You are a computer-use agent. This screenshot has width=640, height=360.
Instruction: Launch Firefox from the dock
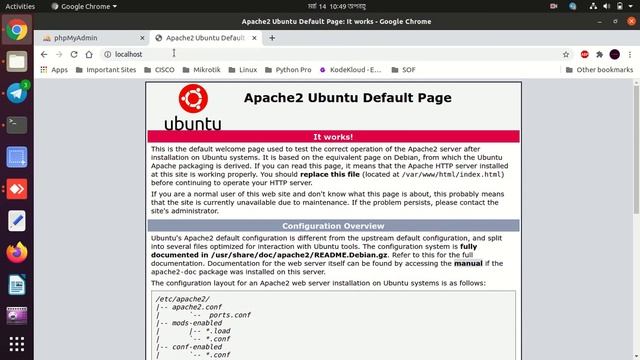(17, 253)
